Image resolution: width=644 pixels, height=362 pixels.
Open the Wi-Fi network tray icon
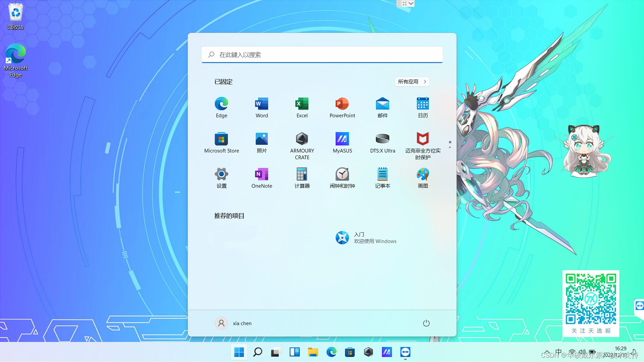pos(572,353)
